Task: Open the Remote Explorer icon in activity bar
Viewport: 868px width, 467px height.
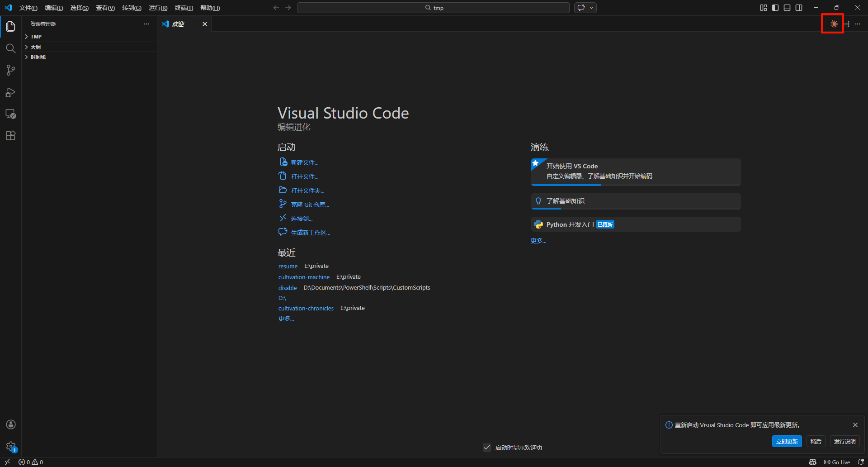Action: coord(11,114)
